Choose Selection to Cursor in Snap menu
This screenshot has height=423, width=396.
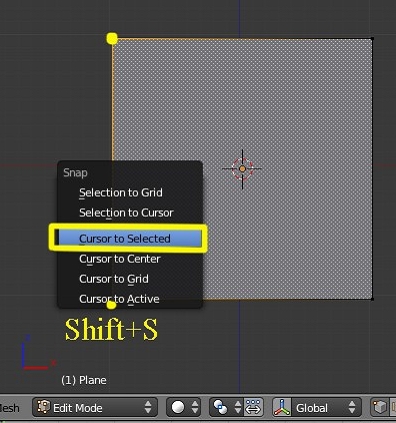130,212
